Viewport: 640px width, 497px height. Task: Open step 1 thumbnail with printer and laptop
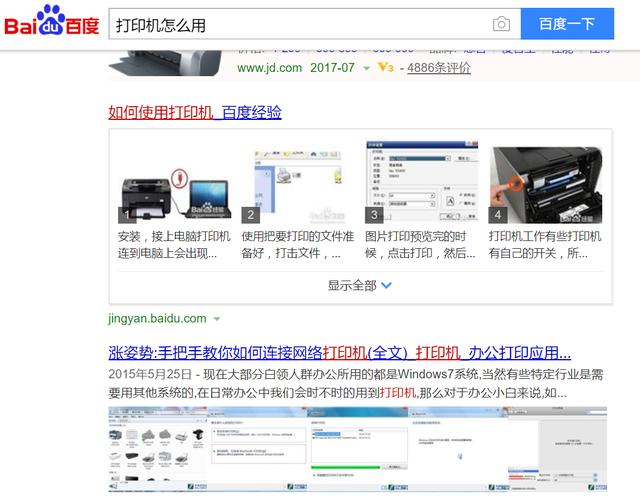175,195
